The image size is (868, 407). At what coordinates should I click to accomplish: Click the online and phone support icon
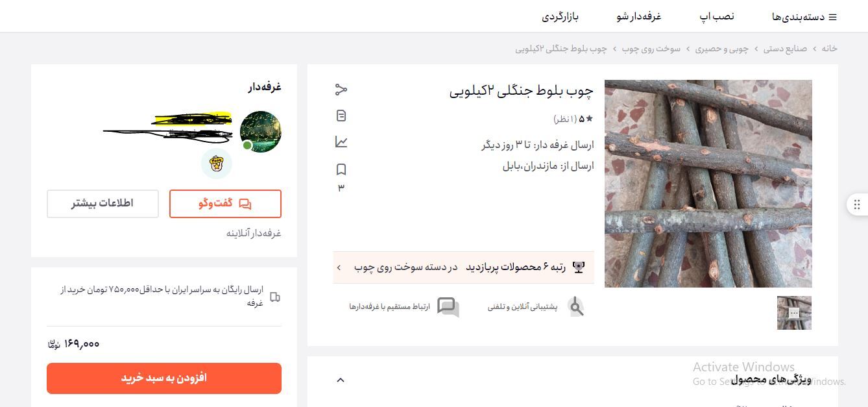[575, 306]
